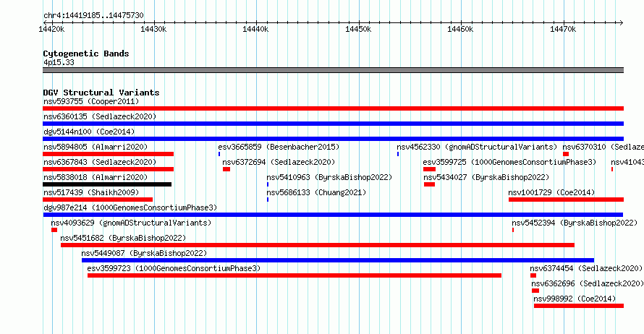The height and width of the screenshot is (334, 644).
Task: Select the nsv5451682 (ByrskaBishop2022) red bar
Action: click(318, 245)
